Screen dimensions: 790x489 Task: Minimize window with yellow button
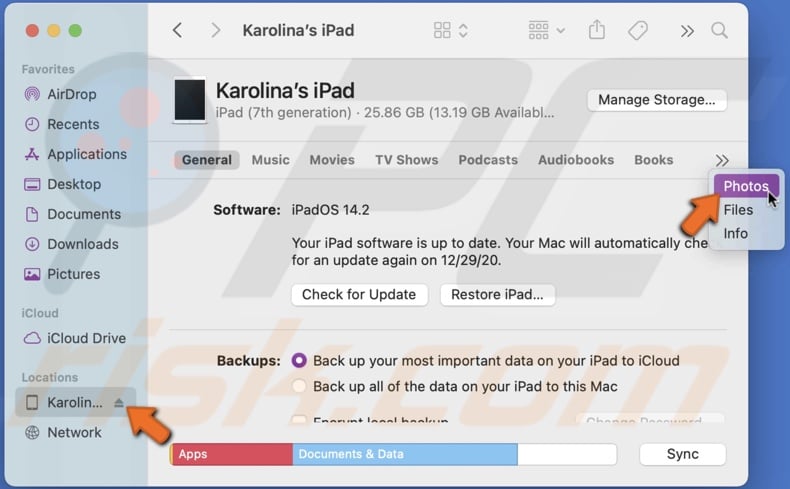tap(54, 31)
